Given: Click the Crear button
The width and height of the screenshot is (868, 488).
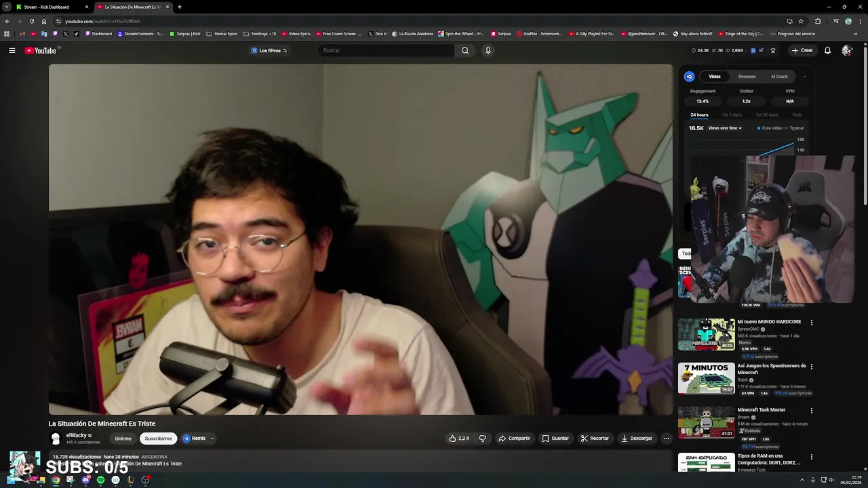Looking at the screenshot, I should pos(802,50).
